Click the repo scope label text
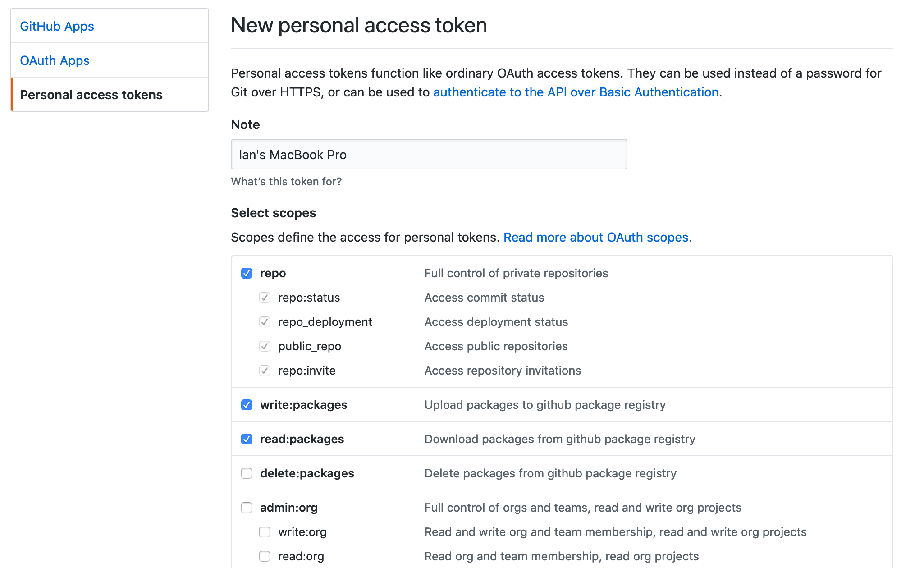 click(x=272, y=273)
